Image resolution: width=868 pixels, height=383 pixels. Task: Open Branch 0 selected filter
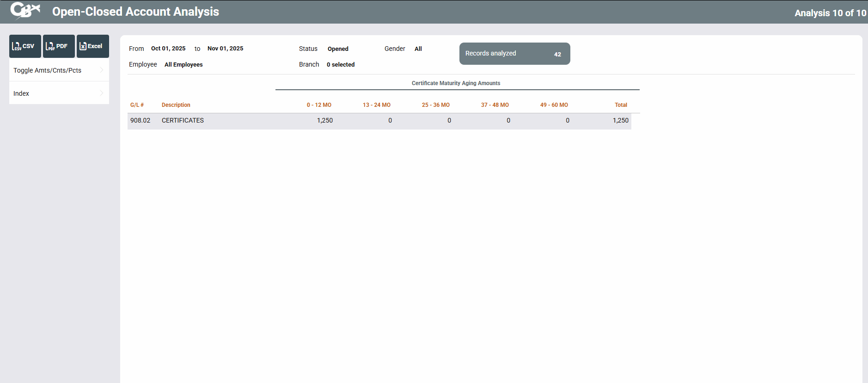(x=341, y=65)
